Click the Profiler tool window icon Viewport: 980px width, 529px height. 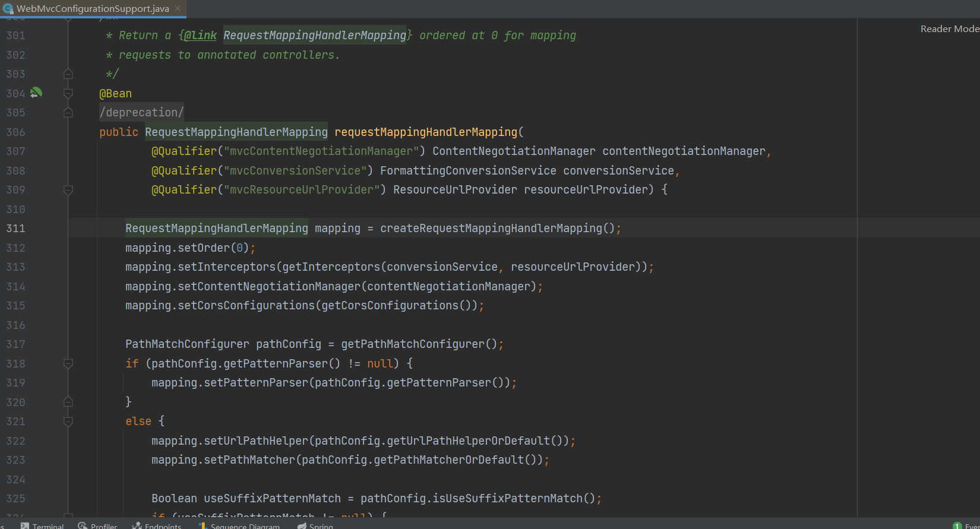(83, 526)
